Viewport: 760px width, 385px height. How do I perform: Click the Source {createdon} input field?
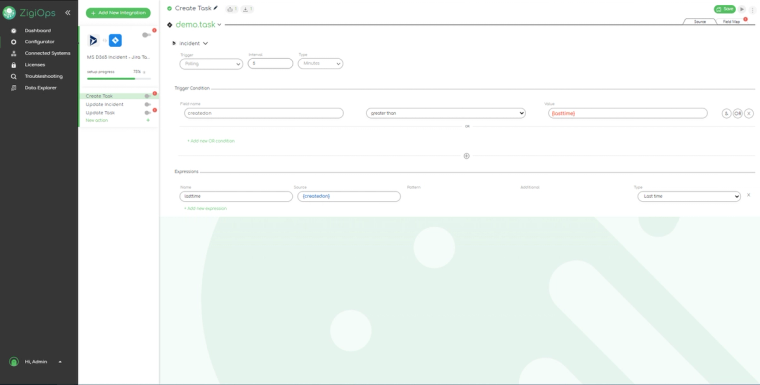click(349, 196)
